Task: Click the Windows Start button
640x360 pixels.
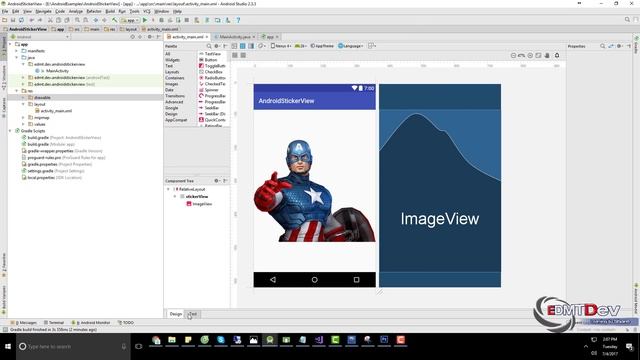Action: 8,347
